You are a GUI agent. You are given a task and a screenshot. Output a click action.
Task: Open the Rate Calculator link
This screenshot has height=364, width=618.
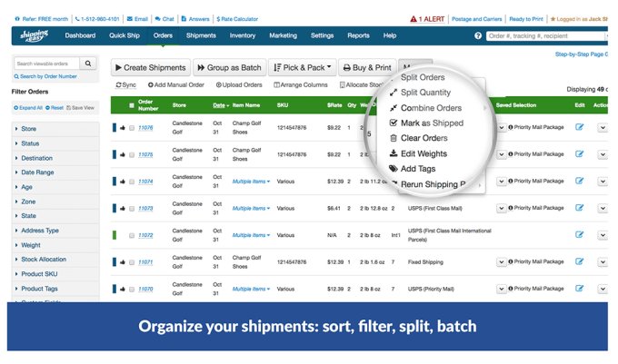[237, 19]
